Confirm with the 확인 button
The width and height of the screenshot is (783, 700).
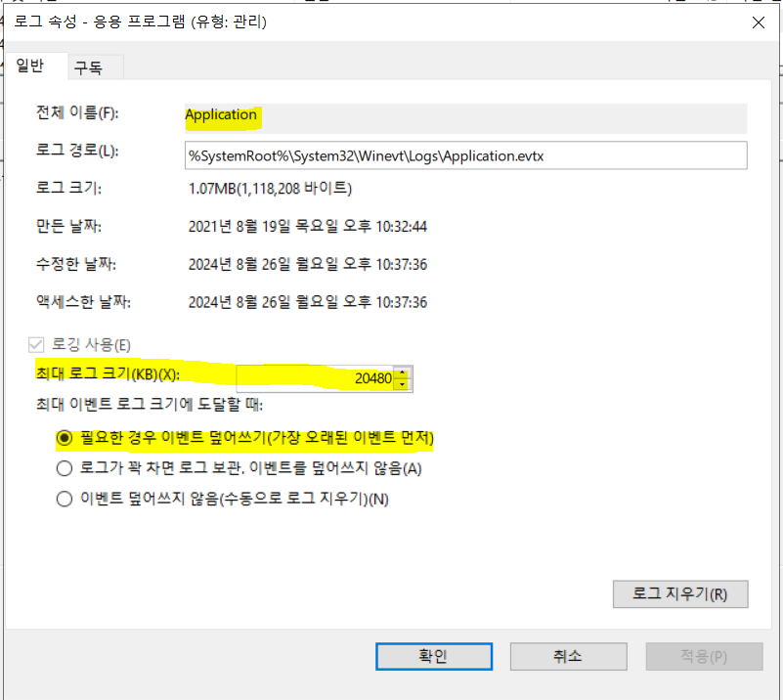pyautogui.click(x=433, y=656)
